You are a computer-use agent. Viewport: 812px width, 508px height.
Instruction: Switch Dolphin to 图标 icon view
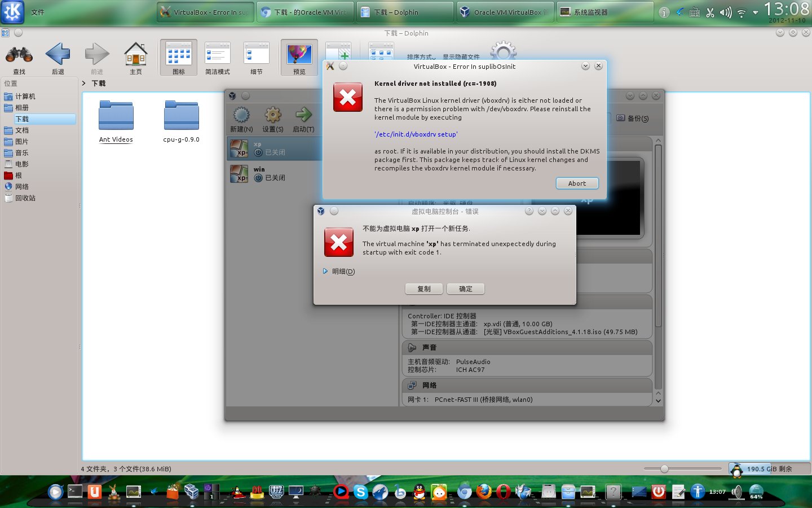point(179,58)
